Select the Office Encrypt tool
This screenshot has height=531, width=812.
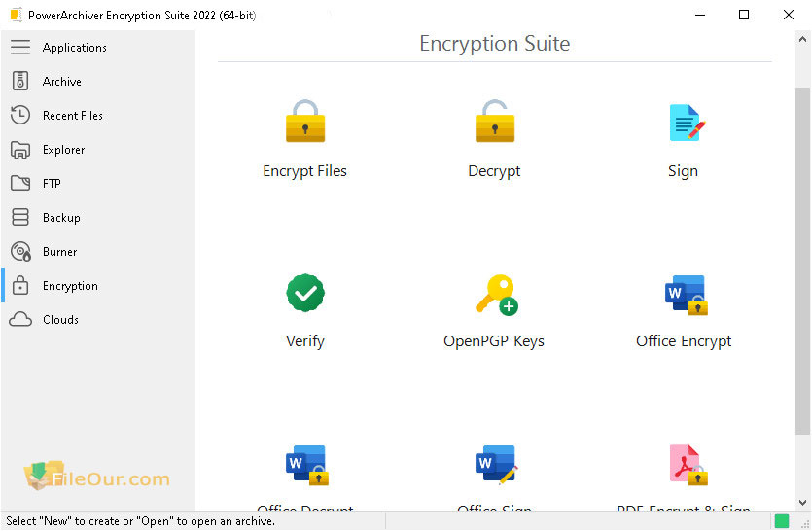[684, 294]
